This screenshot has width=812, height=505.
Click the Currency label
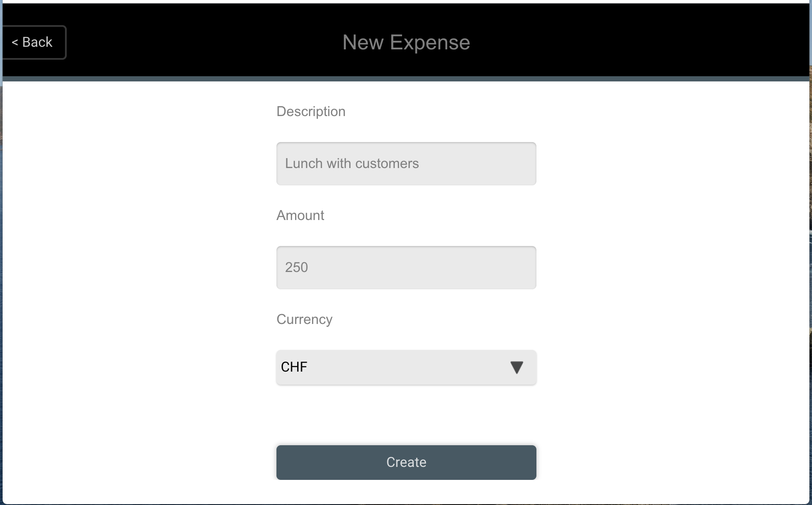pos(304,319)
